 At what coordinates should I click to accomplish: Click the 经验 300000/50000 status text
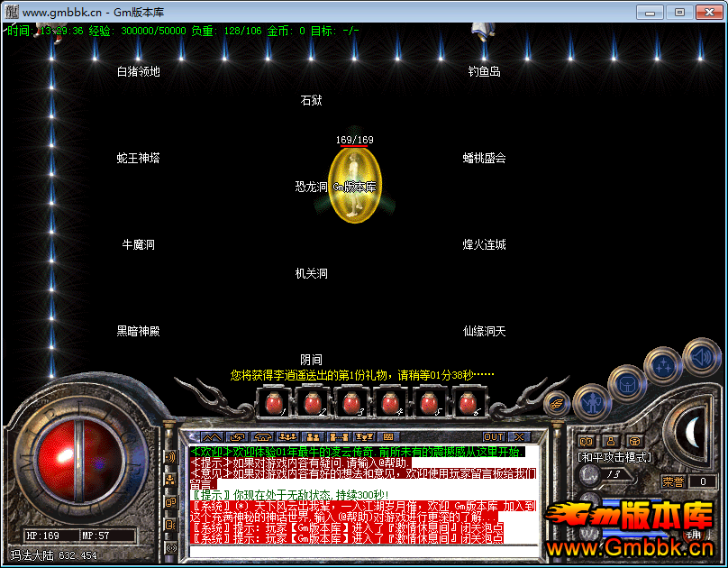137,32
